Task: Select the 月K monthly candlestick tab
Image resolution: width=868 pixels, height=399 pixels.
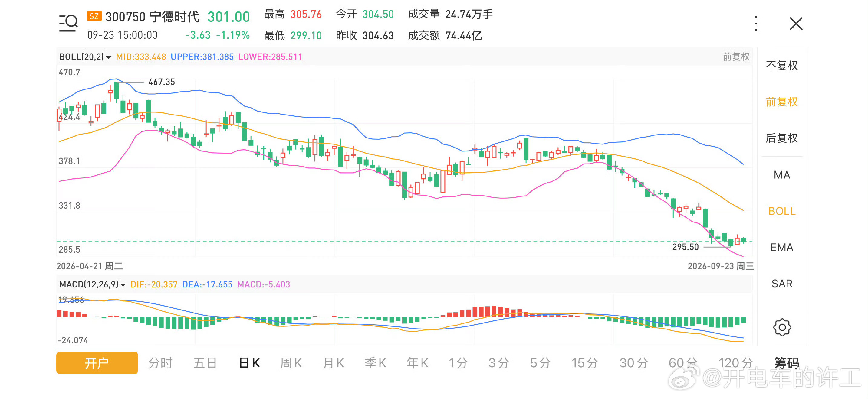Action: tap(333, 363)
